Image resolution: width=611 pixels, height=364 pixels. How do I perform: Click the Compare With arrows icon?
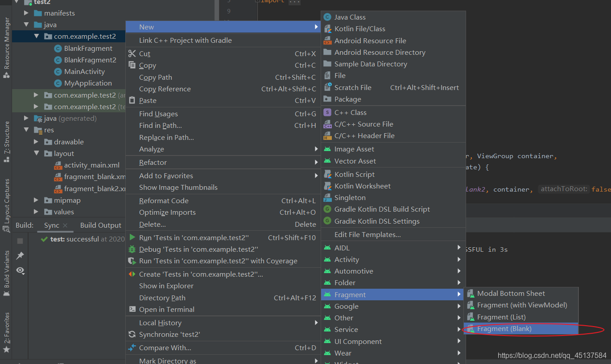[132, 348]
